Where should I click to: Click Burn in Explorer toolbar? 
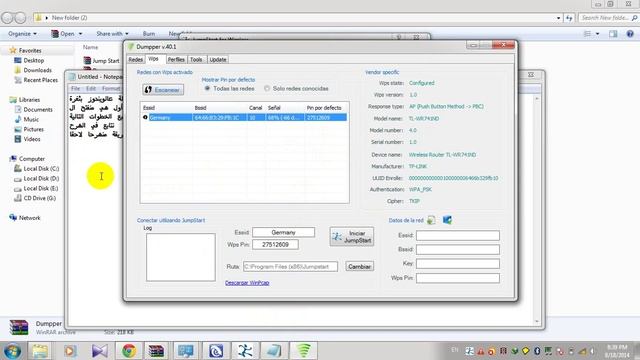point(149,33)
